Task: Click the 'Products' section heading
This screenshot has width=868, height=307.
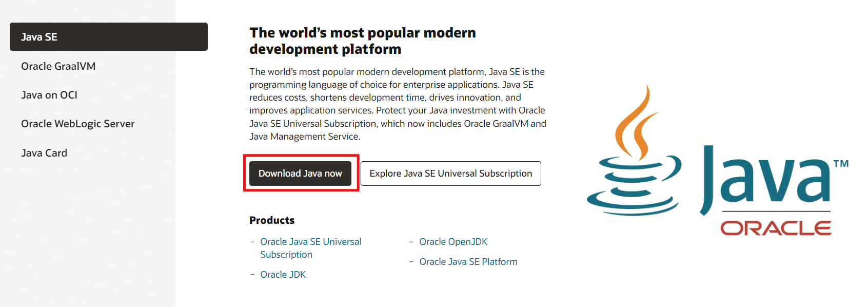Action: tap(272, 220)
